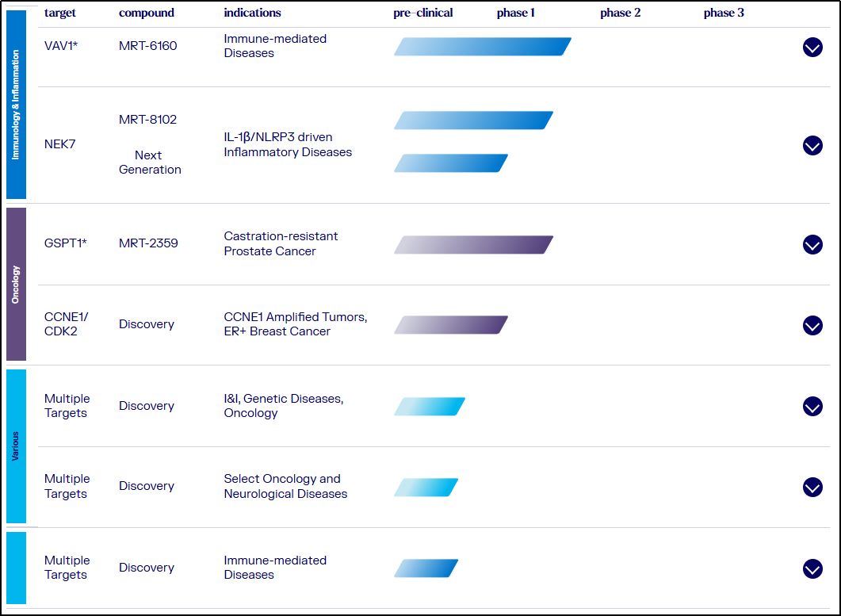The image size is (841, 616).
Task: Click Multiple Targets in the I&I row
Action: click(67, 406)
